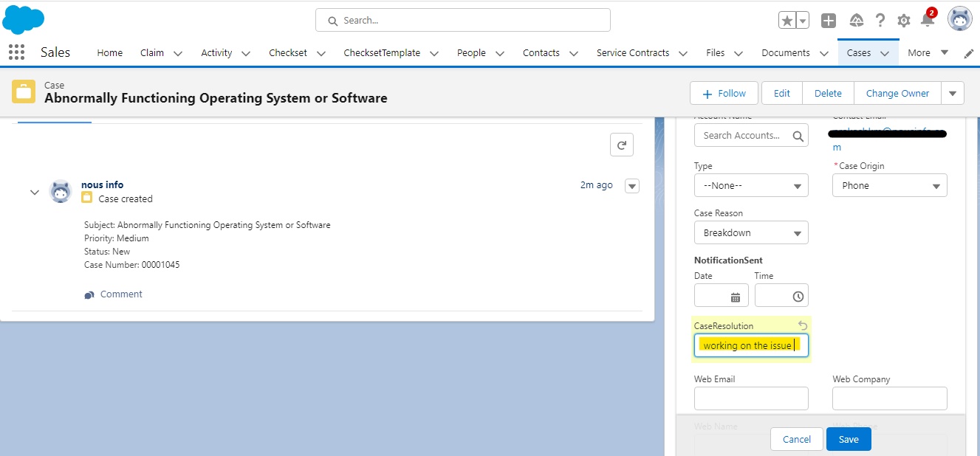Viewport: 980px width, 456px height.
Task: Click the Web Company input field
Action: [x=890, y=398]
